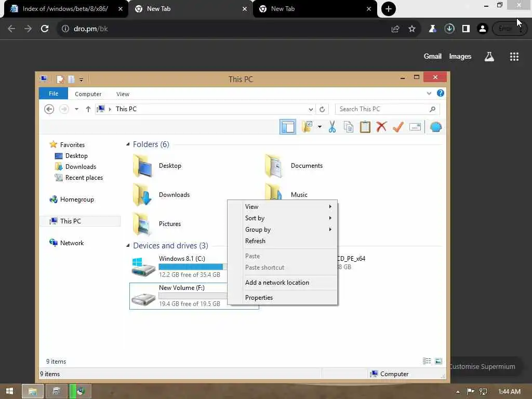Open the File ribbon tab

(54, 94)
